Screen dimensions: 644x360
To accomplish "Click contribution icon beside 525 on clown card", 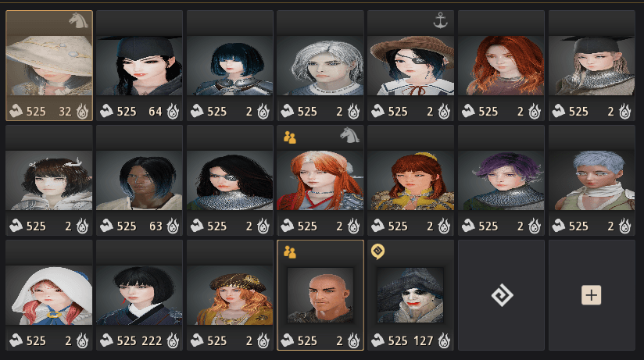I will [377, 340].
